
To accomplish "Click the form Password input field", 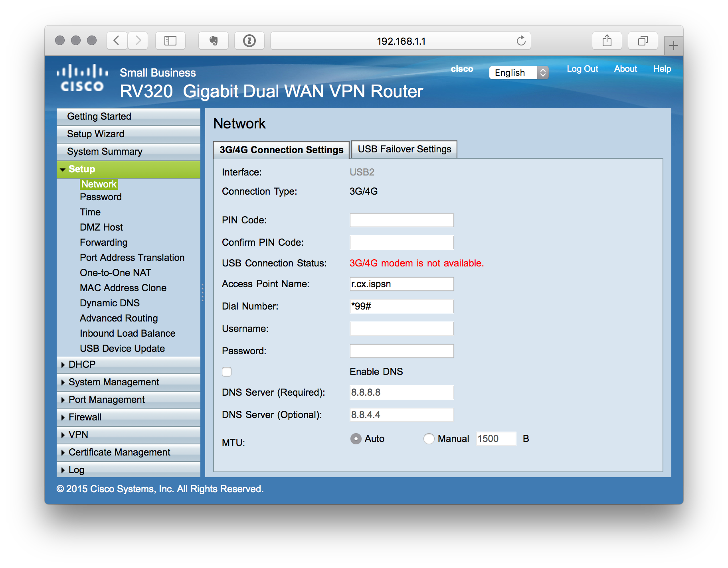I will tap(402, 351).
